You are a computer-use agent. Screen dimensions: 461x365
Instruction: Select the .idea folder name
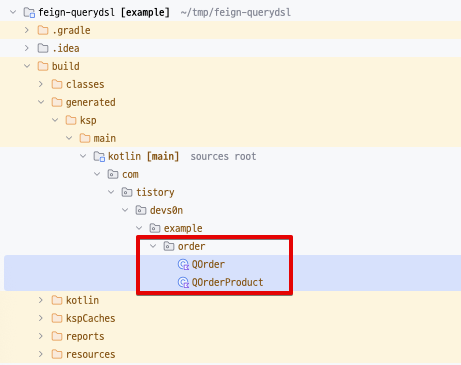[x=66, y=49]
